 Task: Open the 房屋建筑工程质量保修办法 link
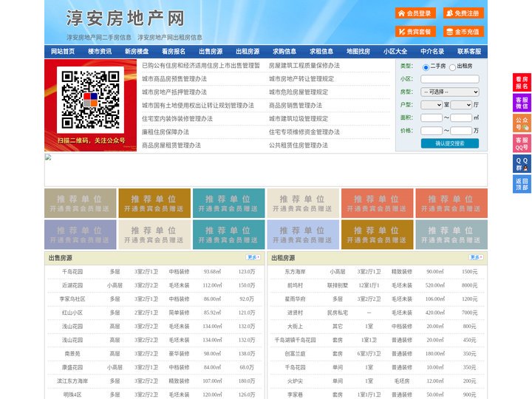click(x=304, y=66)
